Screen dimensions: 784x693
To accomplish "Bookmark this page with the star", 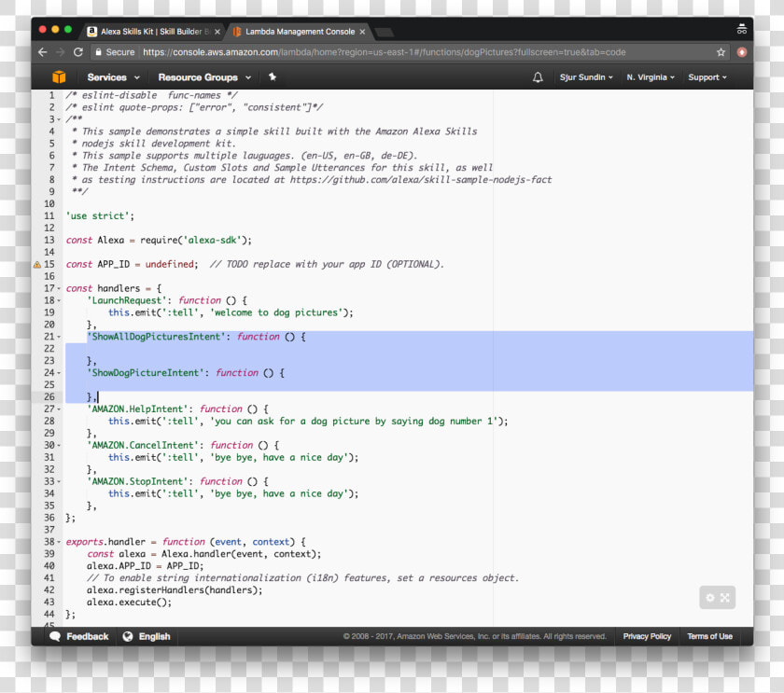I will [x=721, y=52].
